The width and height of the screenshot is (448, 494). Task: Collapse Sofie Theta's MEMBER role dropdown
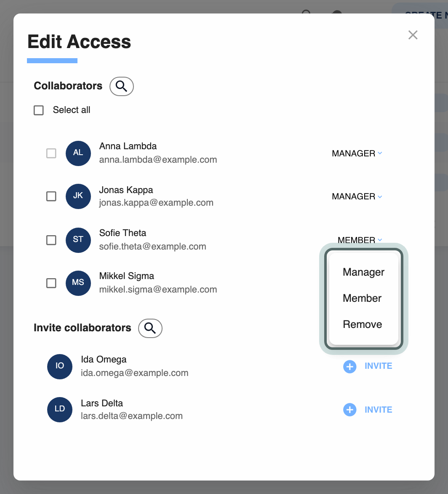tap(360, 240)
